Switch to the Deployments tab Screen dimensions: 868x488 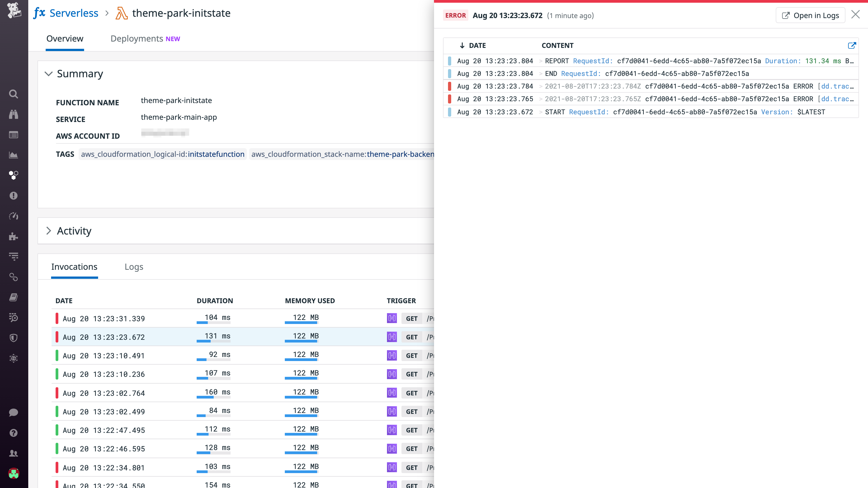[137, 38]
